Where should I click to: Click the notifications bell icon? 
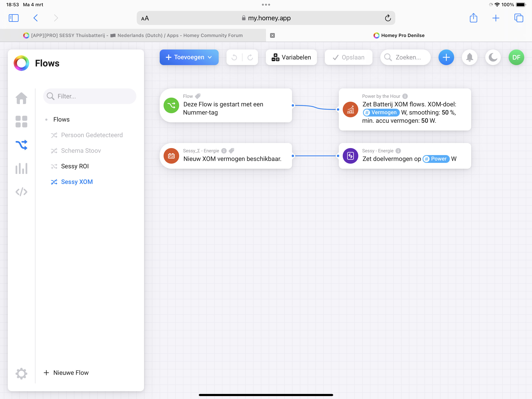pyautogui.click(x=469, y=57)
